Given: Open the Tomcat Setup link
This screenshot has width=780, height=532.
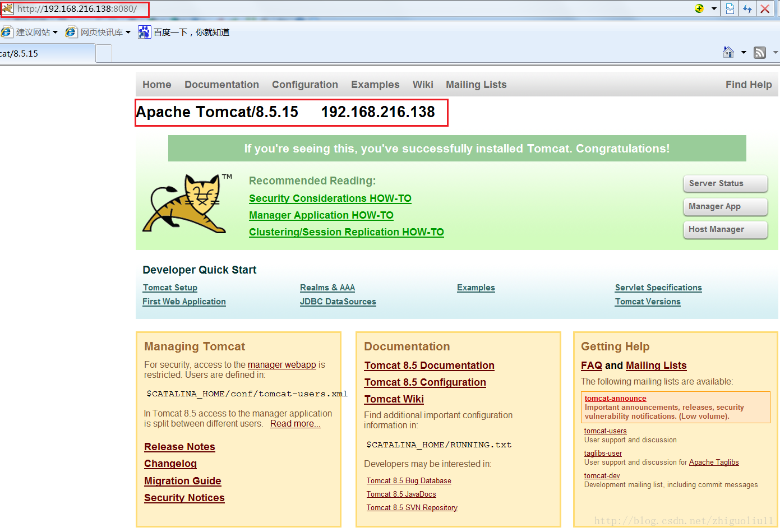Looking at the screenshot, I should pyautogui.click(x=170, y=288).
